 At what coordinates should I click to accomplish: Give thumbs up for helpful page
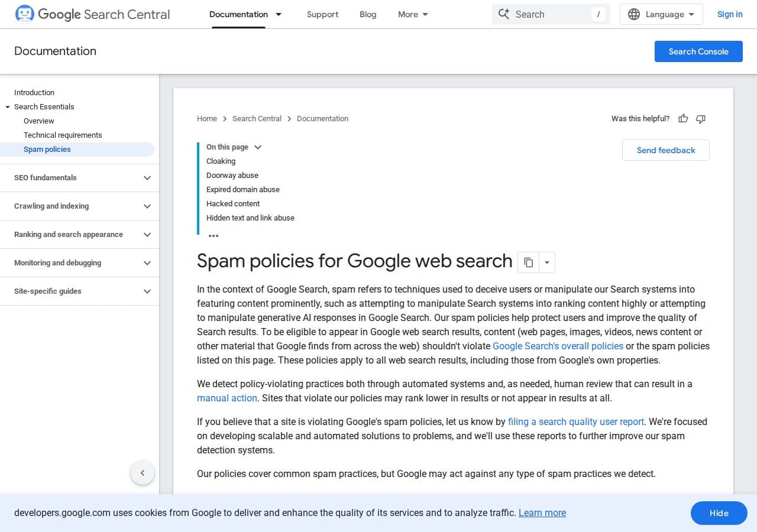click(x=683, y=119)
